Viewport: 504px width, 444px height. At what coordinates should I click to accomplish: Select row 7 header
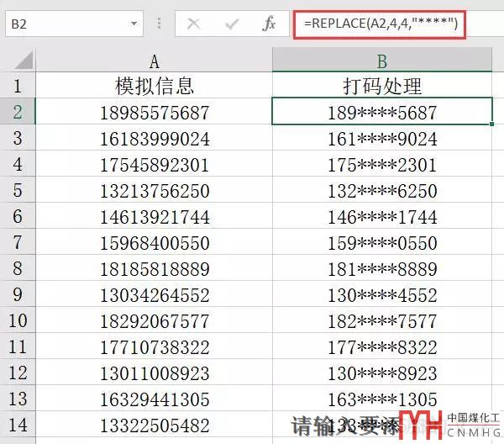point(18,241)
